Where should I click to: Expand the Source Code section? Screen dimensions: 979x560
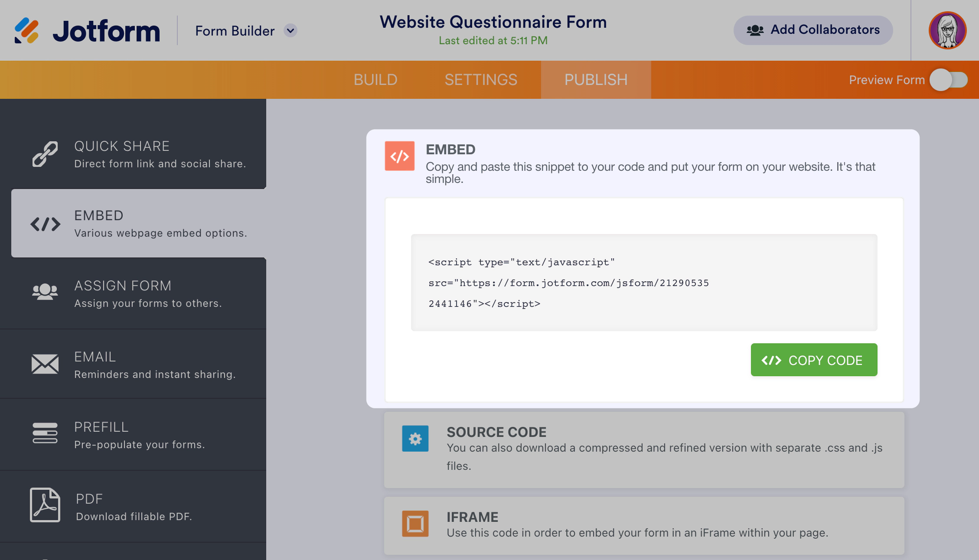[x=643, y=449]
